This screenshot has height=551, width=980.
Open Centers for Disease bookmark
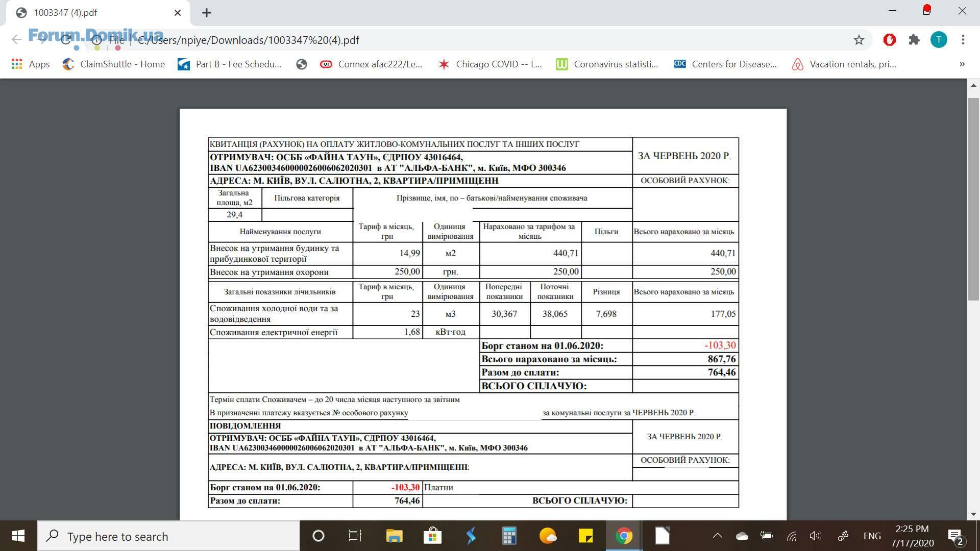click(725, 64)
